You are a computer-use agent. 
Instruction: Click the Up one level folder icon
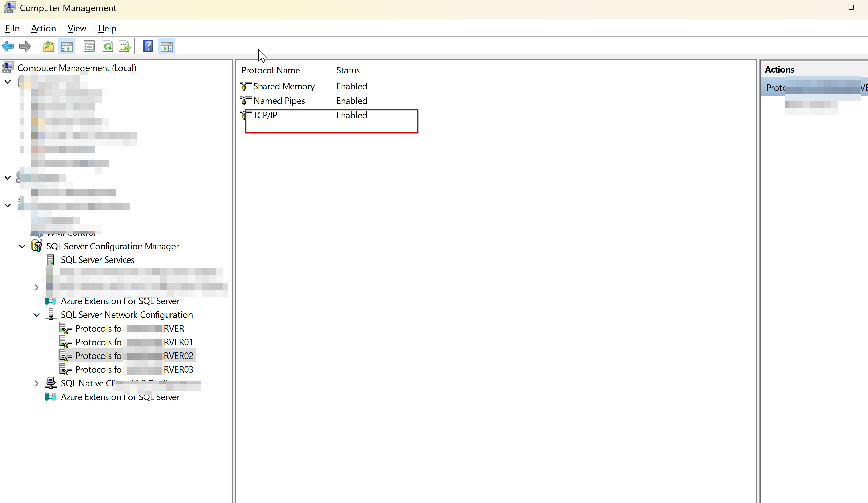coord(48,46)
